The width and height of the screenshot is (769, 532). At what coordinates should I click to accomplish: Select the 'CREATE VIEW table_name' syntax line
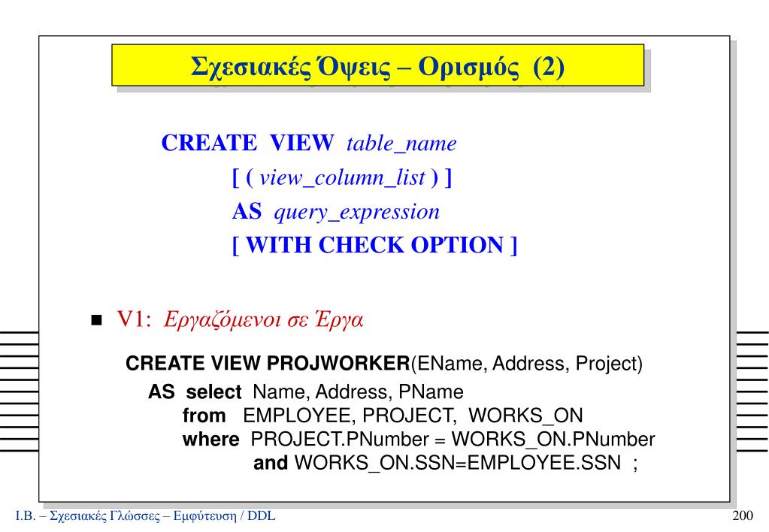click(309, 144)
